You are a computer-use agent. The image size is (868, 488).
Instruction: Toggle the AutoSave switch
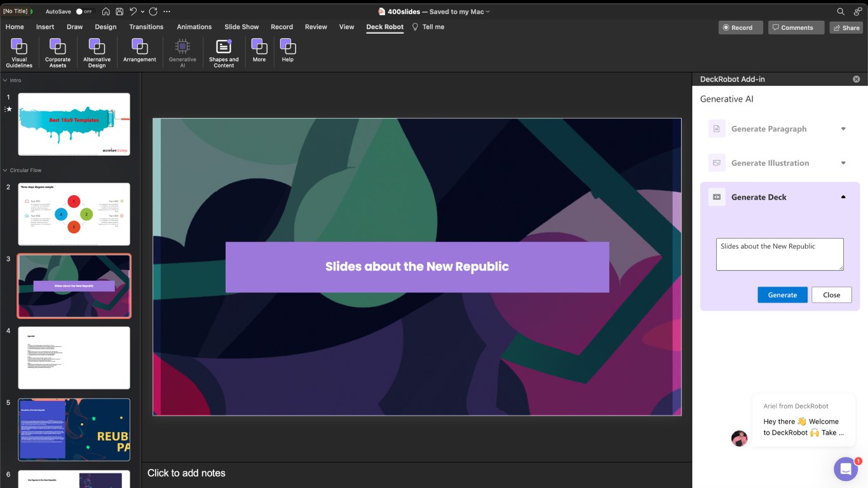84,11
